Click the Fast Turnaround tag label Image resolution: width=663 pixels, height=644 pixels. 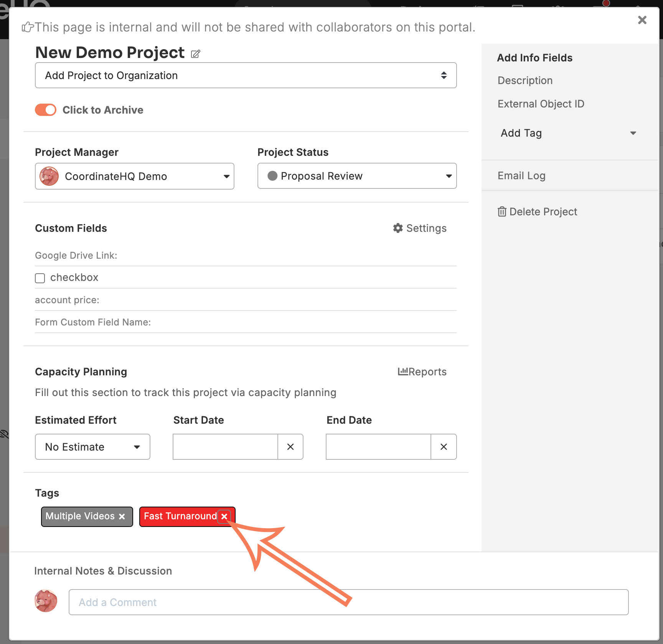180,516
